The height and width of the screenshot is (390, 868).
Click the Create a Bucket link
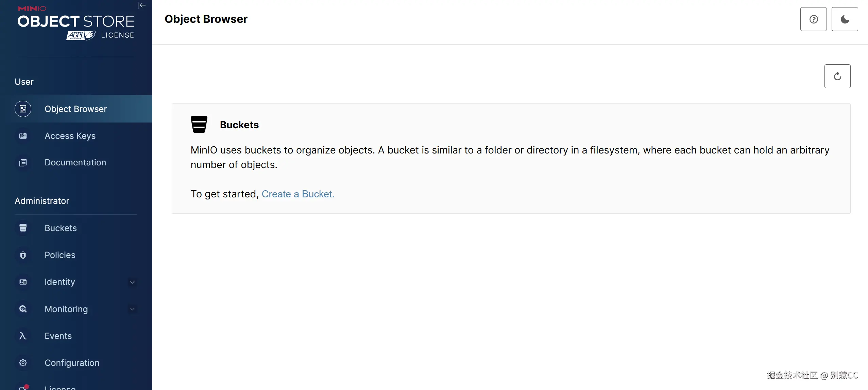pyautogui.click(x=298, y=194)
